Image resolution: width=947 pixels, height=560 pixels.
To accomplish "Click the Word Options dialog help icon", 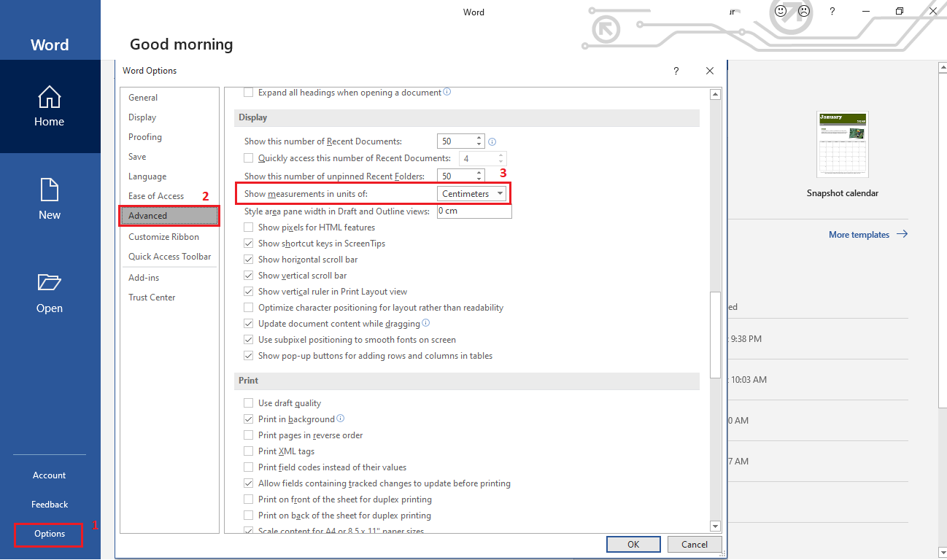I will pyautogui.click(x=676, y=71).
